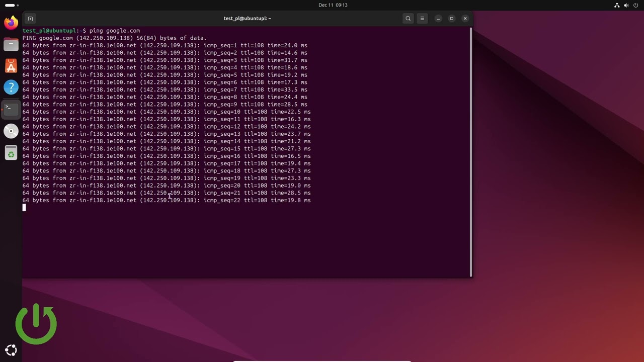This screenshot has width=644, height=362.
Task: Click the 'PING google.com' header line
Action: pyautogui.click(x=114, y=38)
